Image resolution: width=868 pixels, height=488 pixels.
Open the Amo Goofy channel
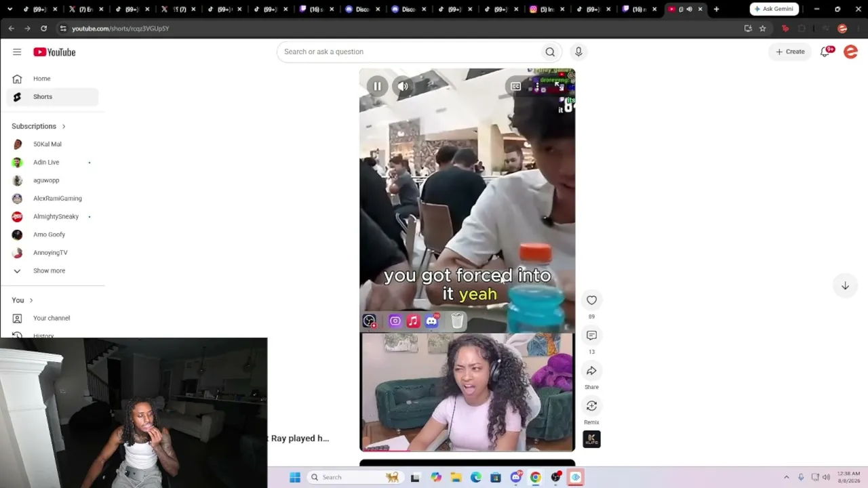pos(52,235)
